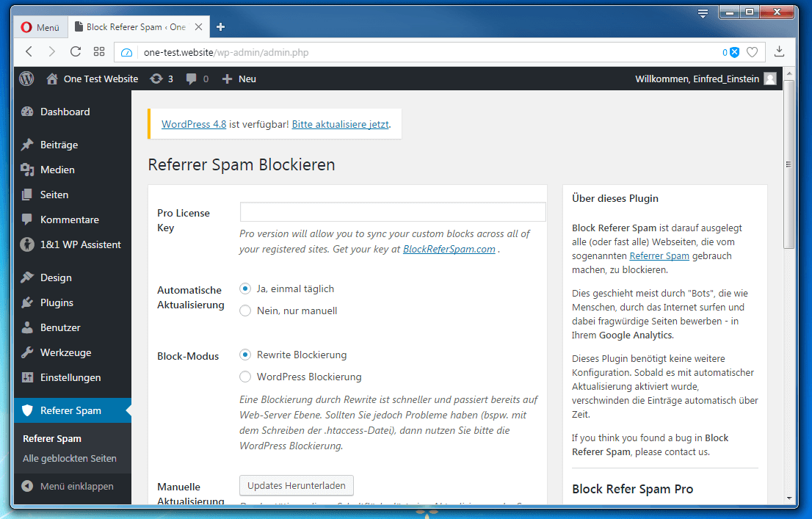Open Beiträge in sidebar

click(x=73, y=145)
